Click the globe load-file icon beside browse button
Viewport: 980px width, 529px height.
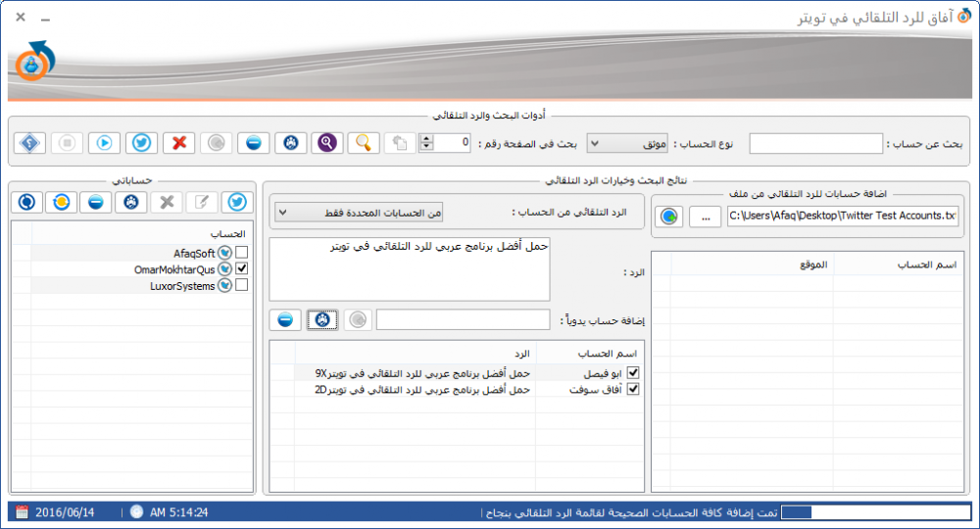(669, 216)
